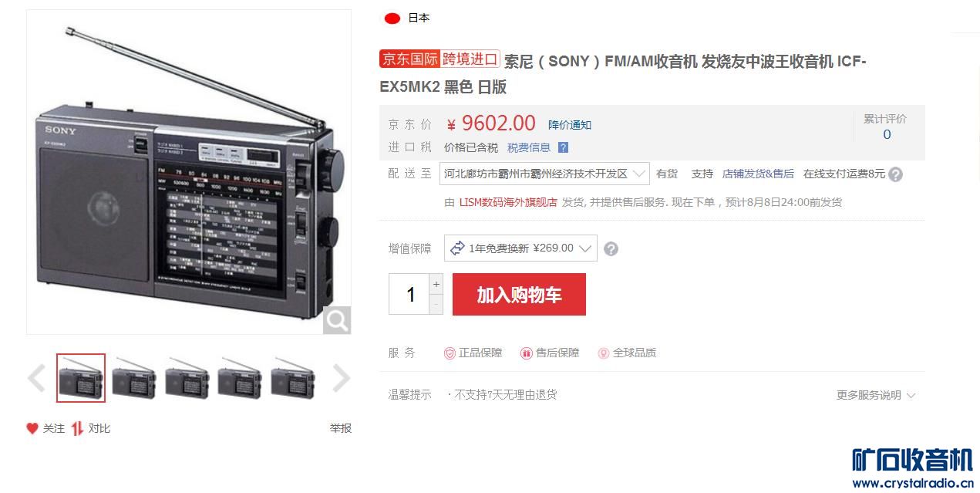Click the magnifier zoom icon on product image
The width and height of the screenshot is (980, 493).
coord(336,320)
